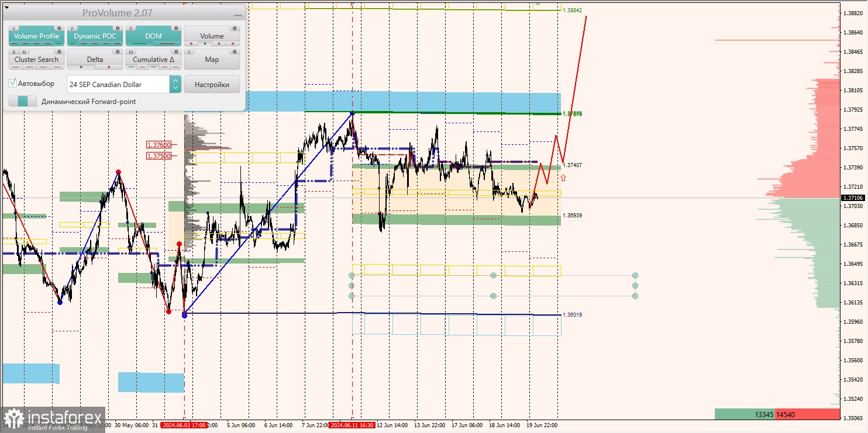
Task: Click the 1.36019 level label
Action: click(572, 315)
